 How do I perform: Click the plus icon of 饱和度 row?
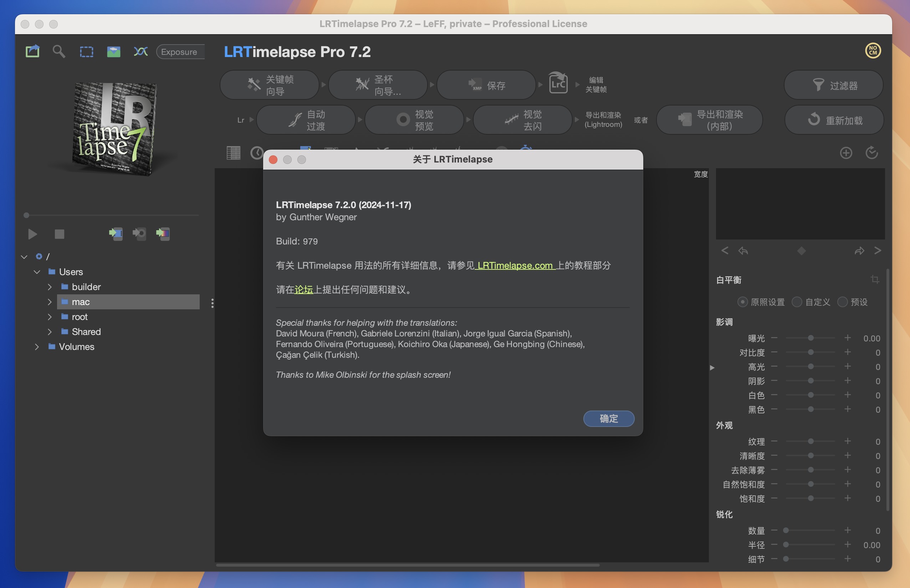click(x=847, y=498)
